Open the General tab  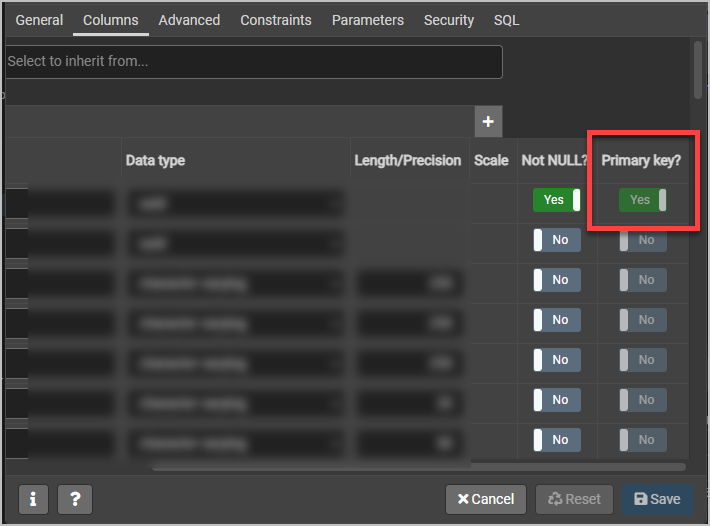click(39, 20)
